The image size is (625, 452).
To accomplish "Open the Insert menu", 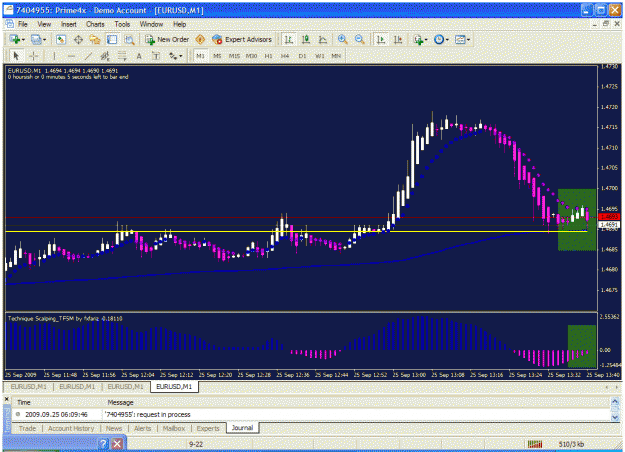I will point(69,24).
